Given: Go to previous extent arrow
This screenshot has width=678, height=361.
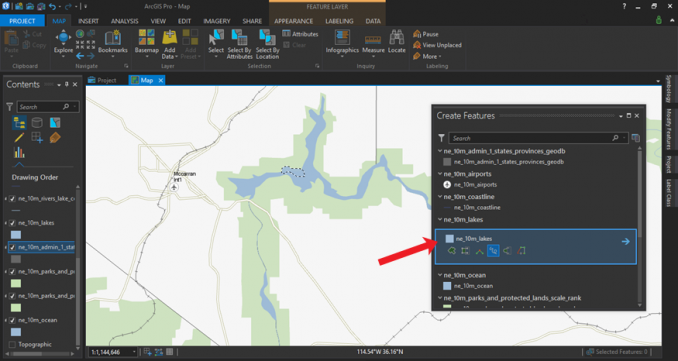Looking at the screenshot, I should pos(80,56).
